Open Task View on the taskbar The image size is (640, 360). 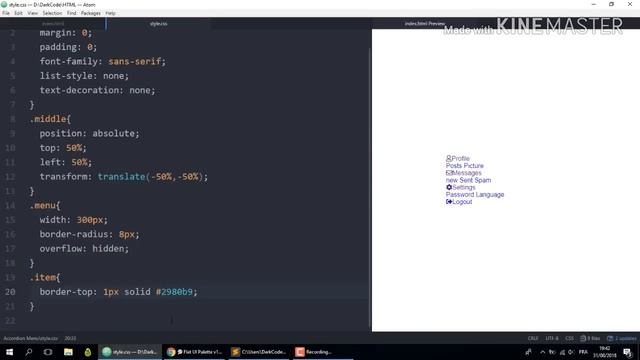click(48, 352)
